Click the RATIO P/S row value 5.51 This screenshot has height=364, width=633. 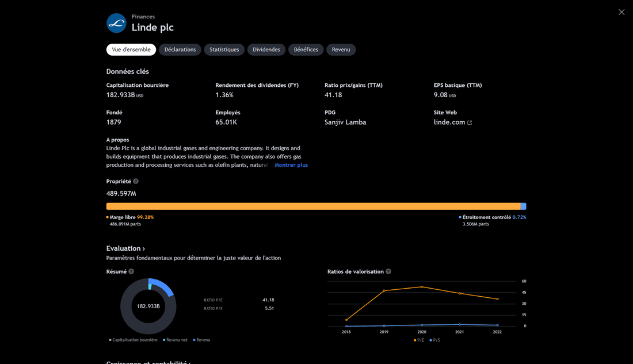[269, 308]
